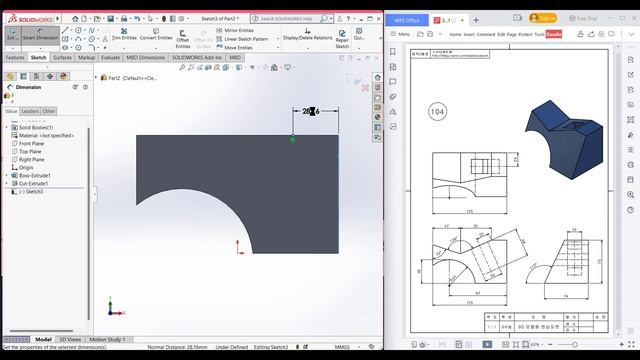Start slideshow play button in WPS status bar
Screen dimensions: 640x360
(487, 344)
